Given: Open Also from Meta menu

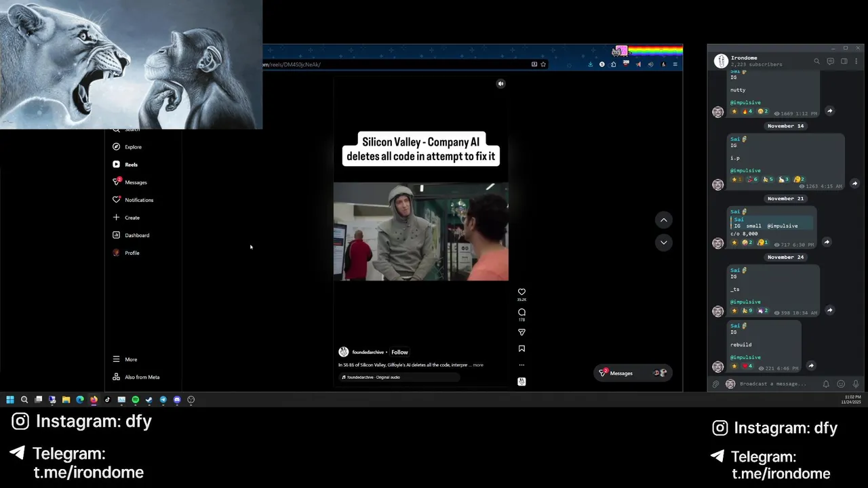Looking at the screenshot, I should (136, 377).
